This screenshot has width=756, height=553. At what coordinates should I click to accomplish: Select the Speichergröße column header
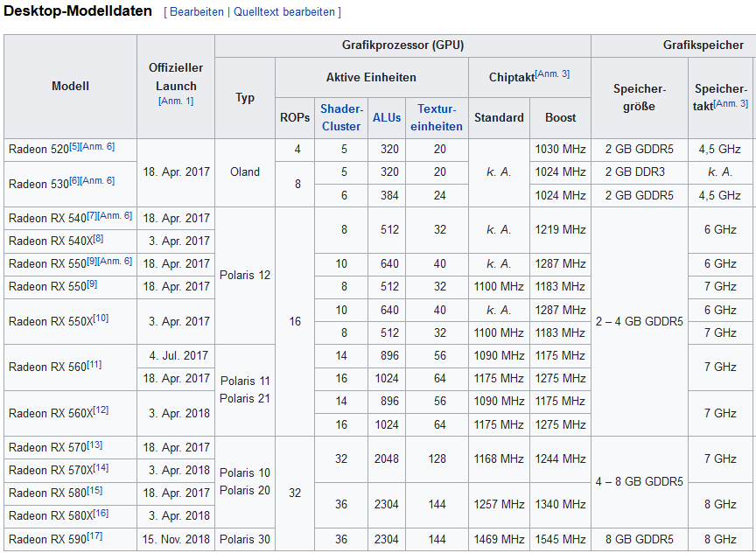click(640, 98)
